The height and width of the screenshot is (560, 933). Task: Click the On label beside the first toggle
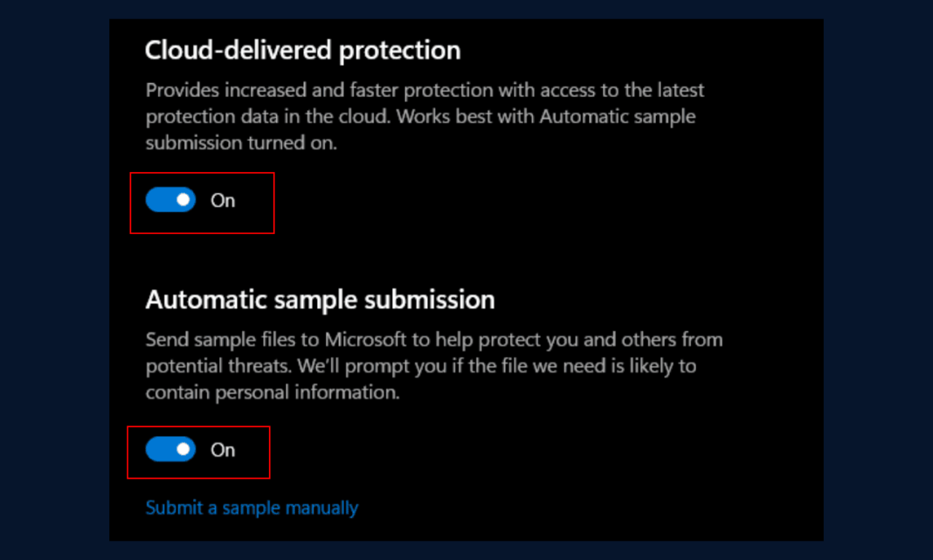222,200
